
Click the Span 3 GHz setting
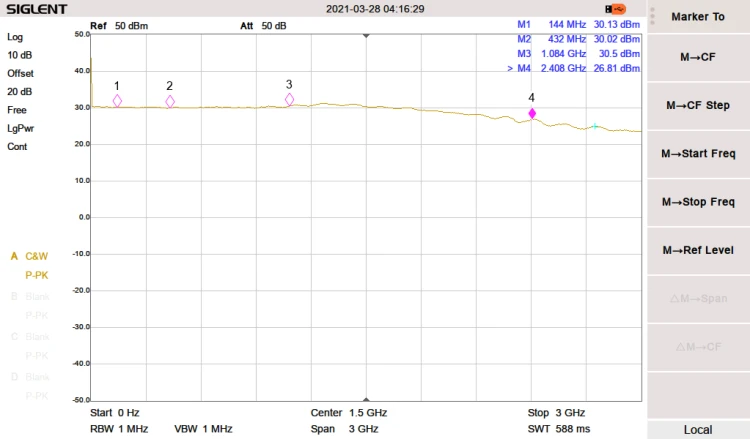(344, 429)
